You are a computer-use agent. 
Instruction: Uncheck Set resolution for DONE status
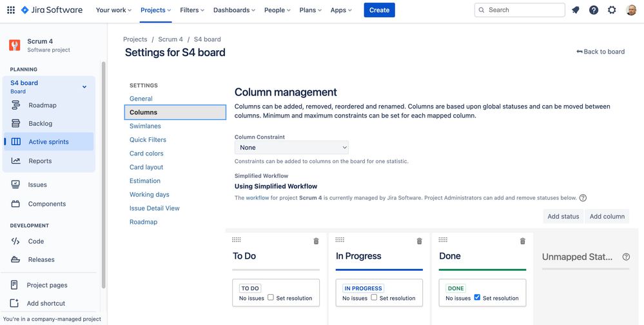tap(477, 297)
